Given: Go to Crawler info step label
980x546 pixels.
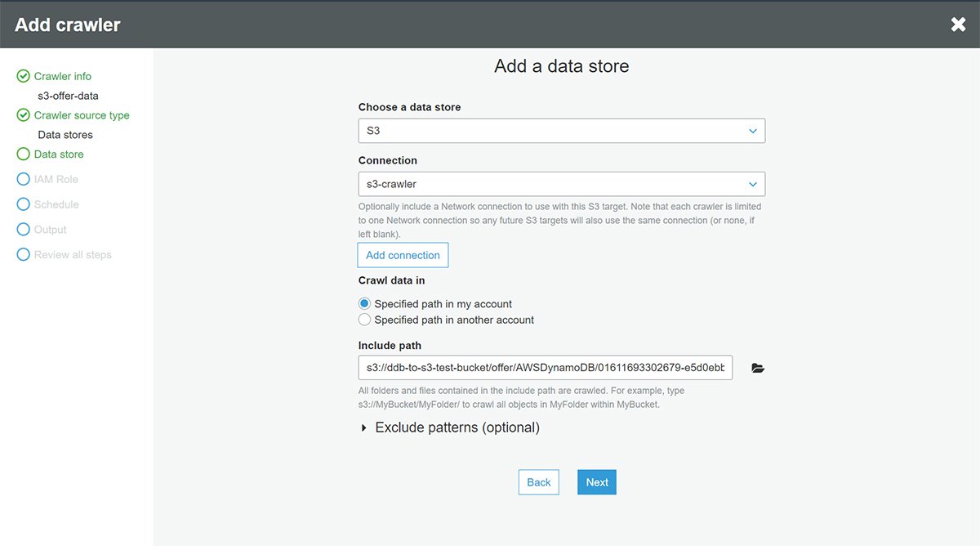Looking at the screenshot, I should 63,76.
